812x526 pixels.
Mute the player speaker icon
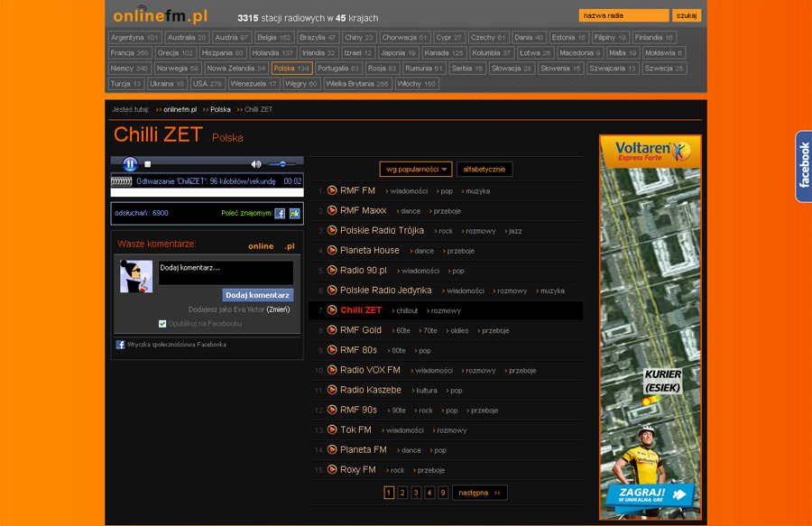[256, 164]
